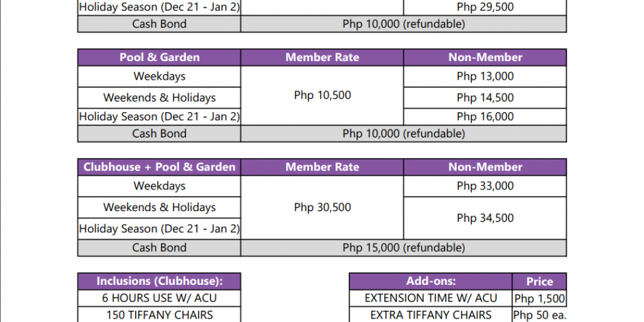
Task: Click the "Add-ons:" table header
Action: pos(431,282)
